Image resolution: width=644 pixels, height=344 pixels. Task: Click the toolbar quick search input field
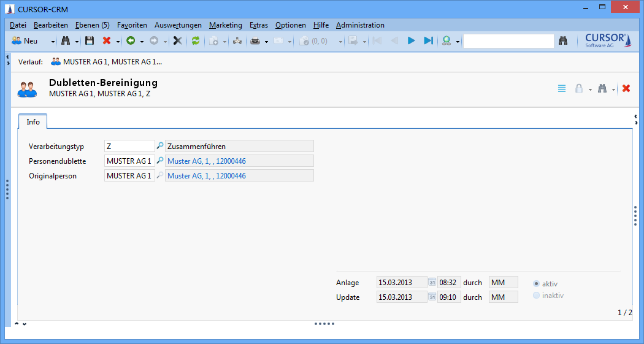point(508,41)
